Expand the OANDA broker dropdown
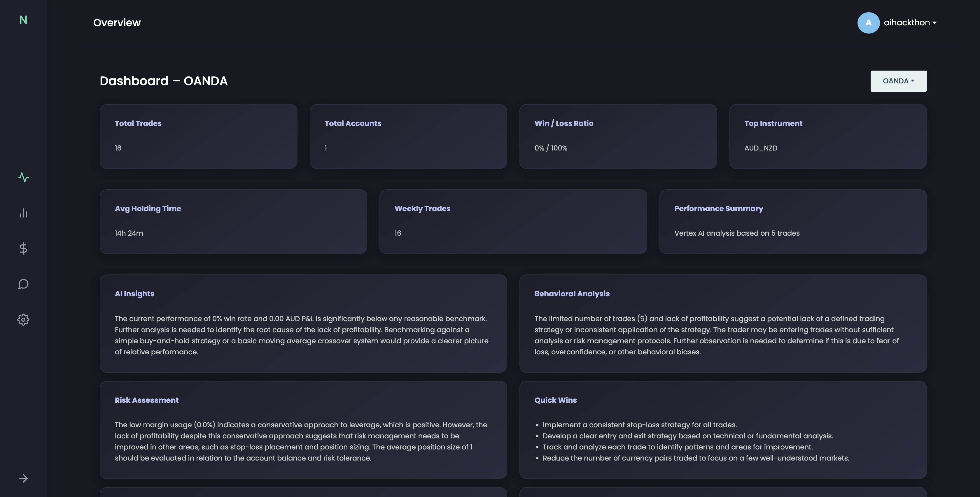The image size is (980, 497). point(898,81)
